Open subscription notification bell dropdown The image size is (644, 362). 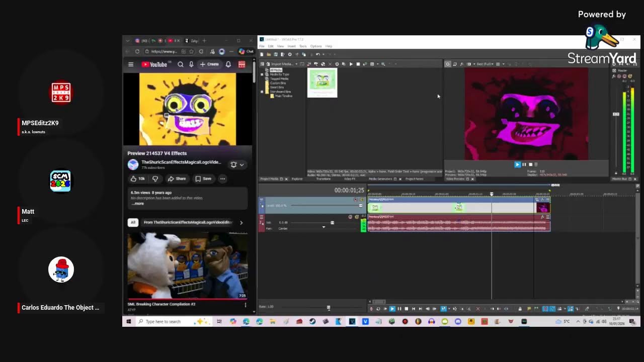coord(237,164)
